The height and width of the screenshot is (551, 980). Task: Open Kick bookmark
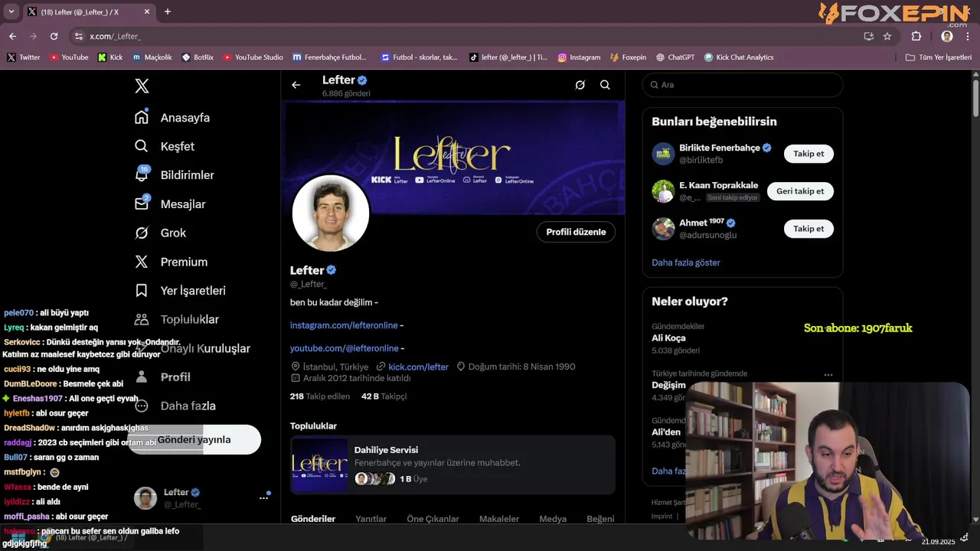[x=110, y=57]
